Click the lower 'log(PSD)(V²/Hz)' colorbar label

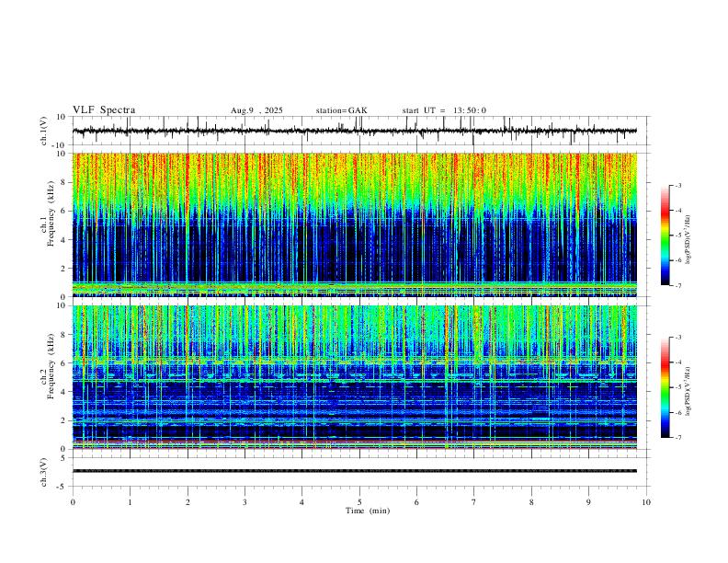[688, 391]
